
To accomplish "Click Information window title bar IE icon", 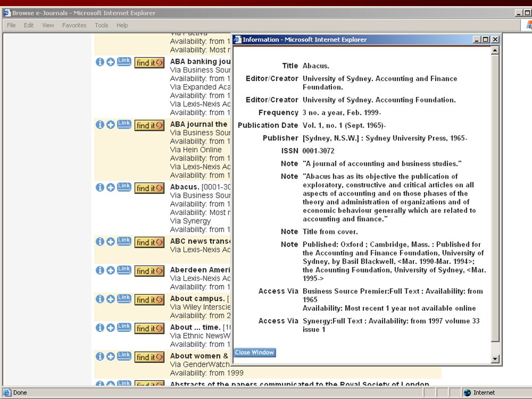I will [x=238, y=39].
